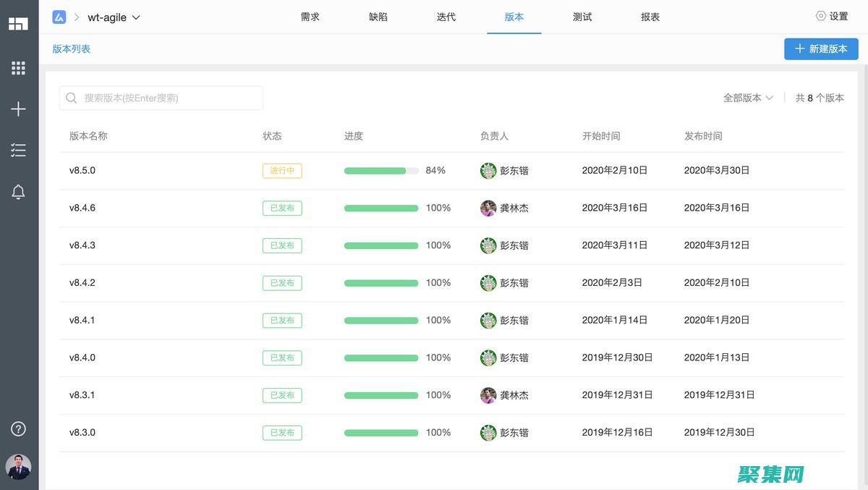Viewport: 868px width, 490px height.
Task: Switch to the 需求 tab
Action: click(x=310, y=17)
